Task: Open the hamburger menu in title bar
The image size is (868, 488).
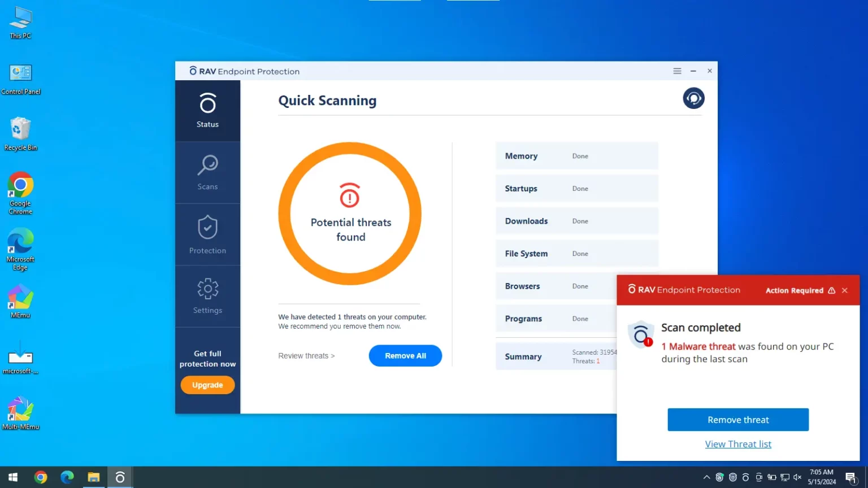Action: 677,71
